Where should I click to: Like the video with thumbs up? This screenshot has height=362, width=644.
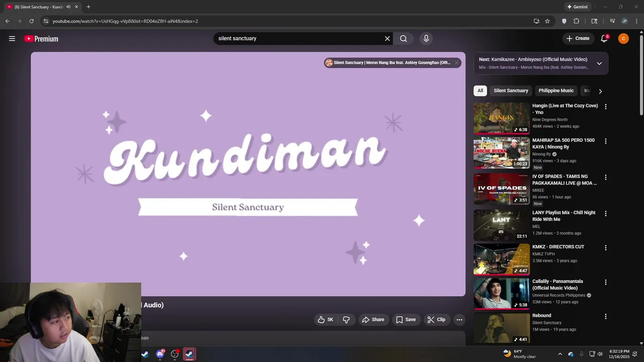click(x=326, y=320)
